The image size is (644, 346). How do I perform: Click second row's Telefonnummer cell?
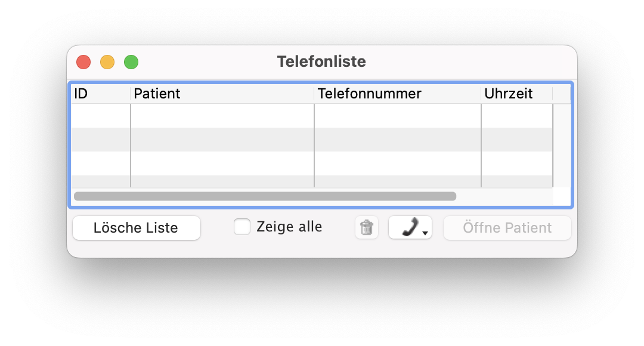pyautogui.click(x=397, y=140)
